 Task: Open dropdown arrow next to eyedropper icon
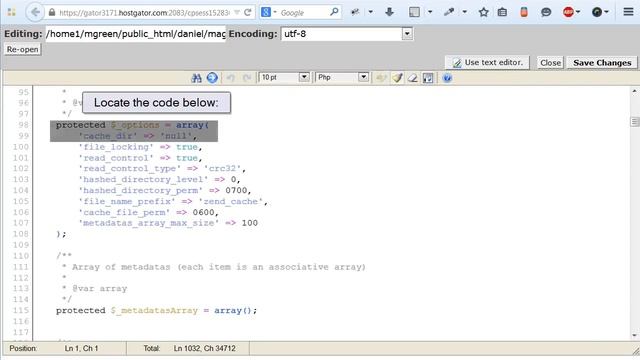[x=464, y=12]
